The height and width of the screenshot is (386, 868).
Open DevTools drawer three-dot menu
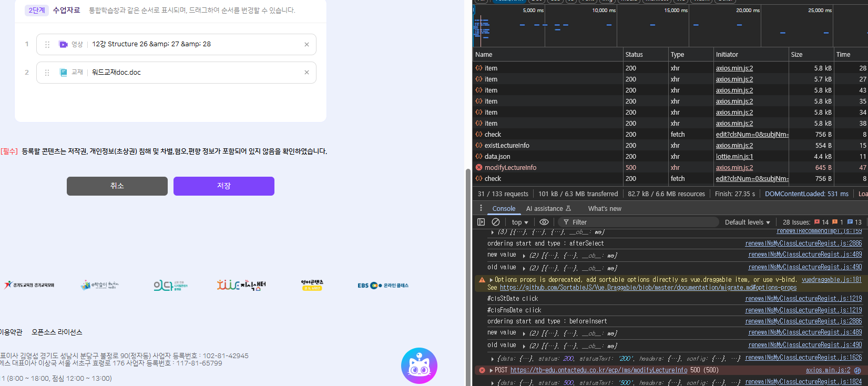[481, 208]
